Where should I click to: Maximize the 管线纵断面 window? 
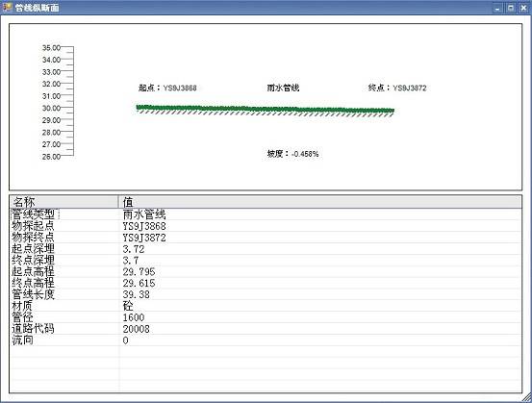(x=511, y=8)
